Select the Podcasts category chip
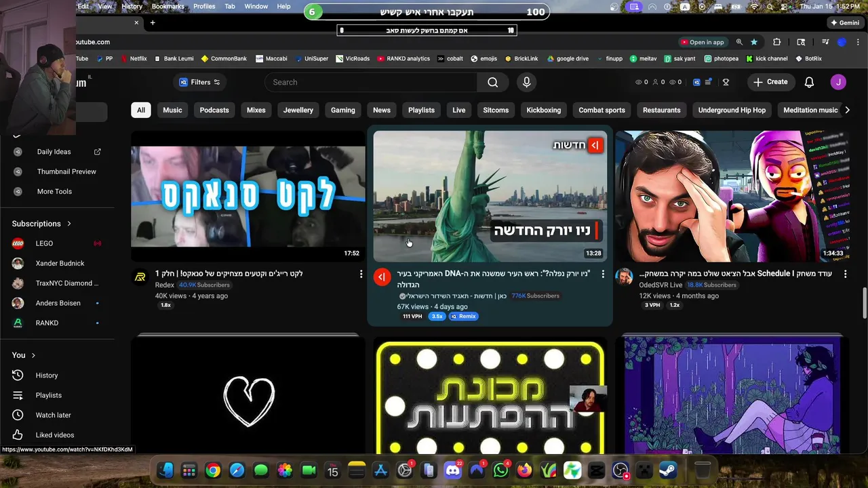 (x=214, y=110)
